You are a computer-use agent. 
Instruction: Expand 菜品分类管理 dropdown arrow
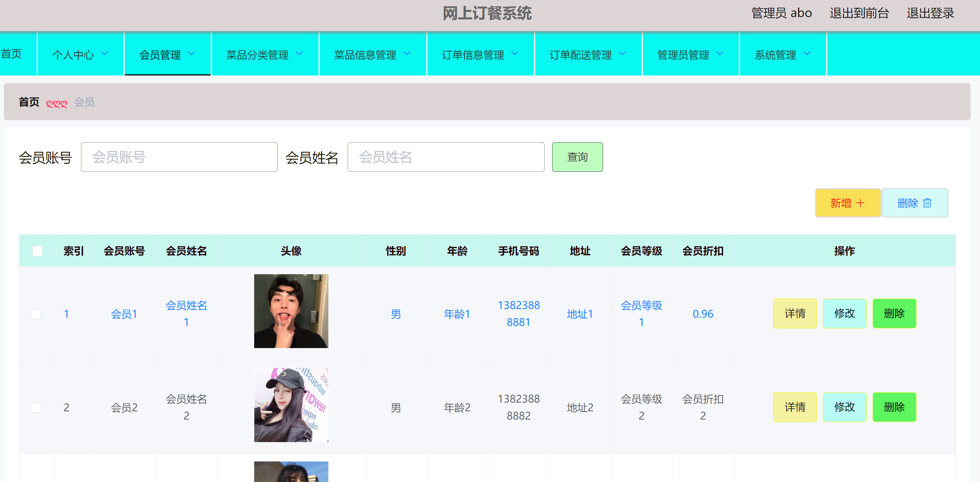(299, 54)
